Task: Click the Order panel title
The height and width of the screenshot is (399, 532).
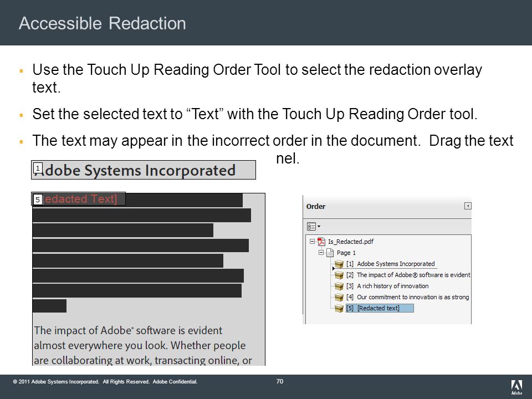Action: (315, 206)
